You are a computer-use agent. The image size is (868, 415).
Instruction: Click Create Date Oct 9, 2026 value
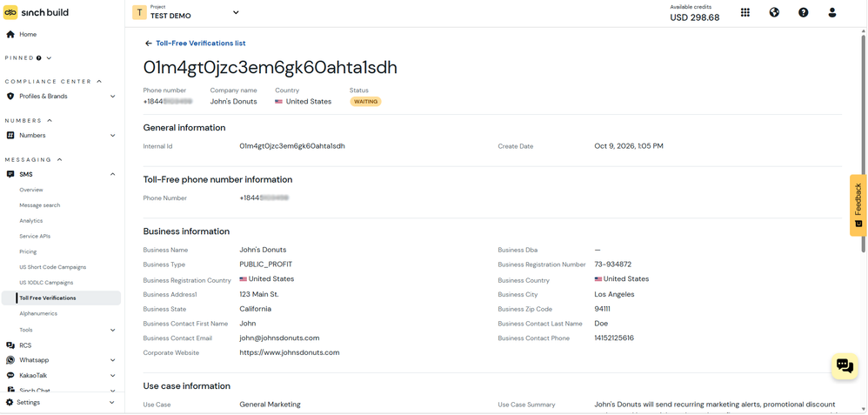[629, 146]
